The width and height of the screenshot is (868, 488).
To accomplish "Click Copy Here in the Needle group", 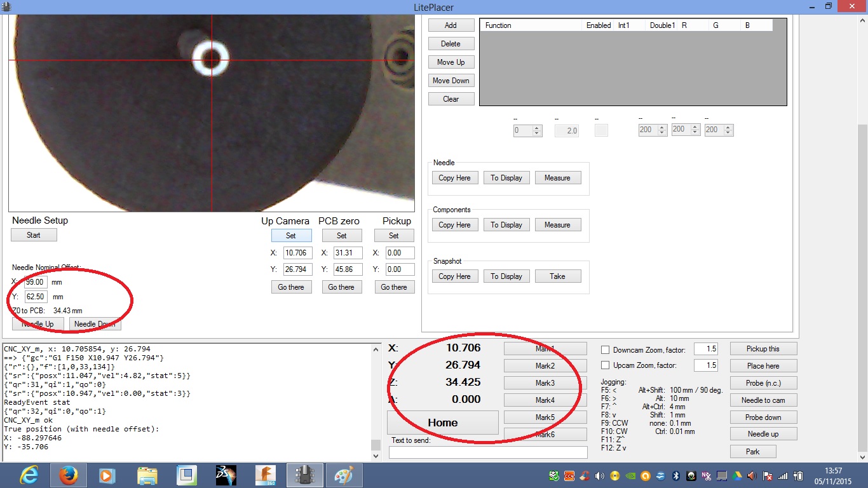I will pos(454,178).
